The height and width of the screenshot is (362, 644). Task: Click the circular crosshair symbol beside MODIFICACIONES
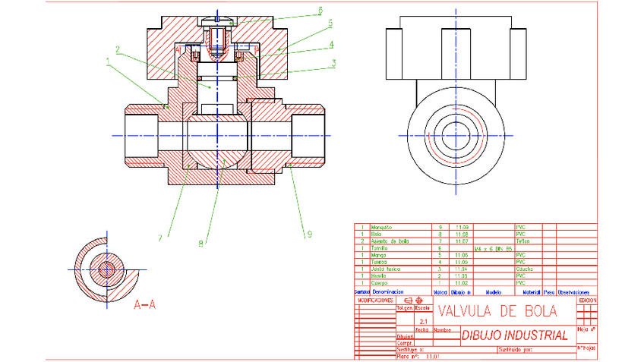418,300
